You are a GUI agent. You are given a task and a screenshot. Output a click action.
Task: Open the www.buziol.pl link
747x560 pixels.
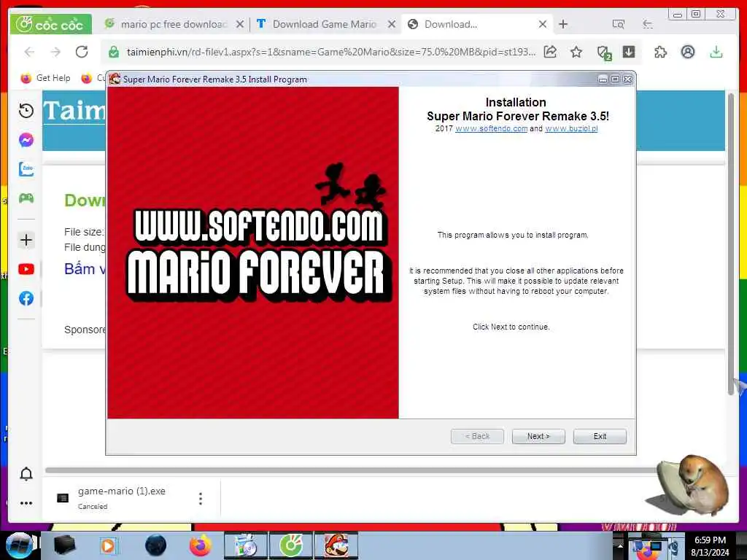571,128
